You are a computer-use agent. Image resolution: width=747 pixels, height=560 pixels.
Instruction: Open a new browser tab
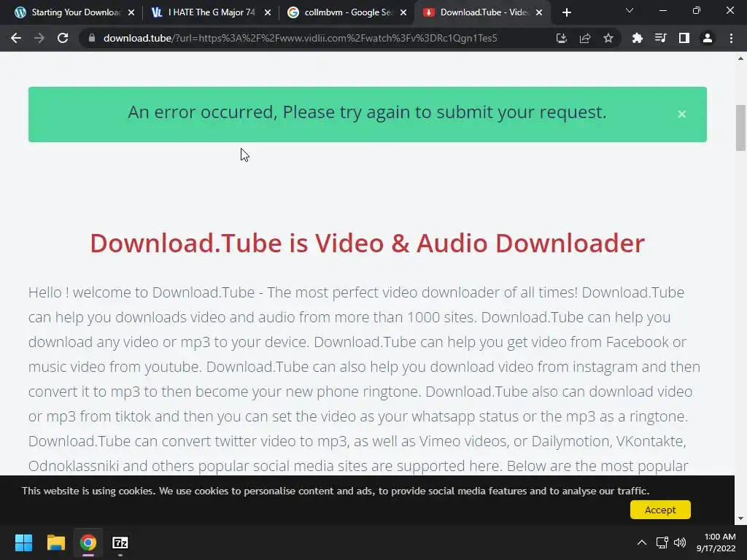[566, 12]
